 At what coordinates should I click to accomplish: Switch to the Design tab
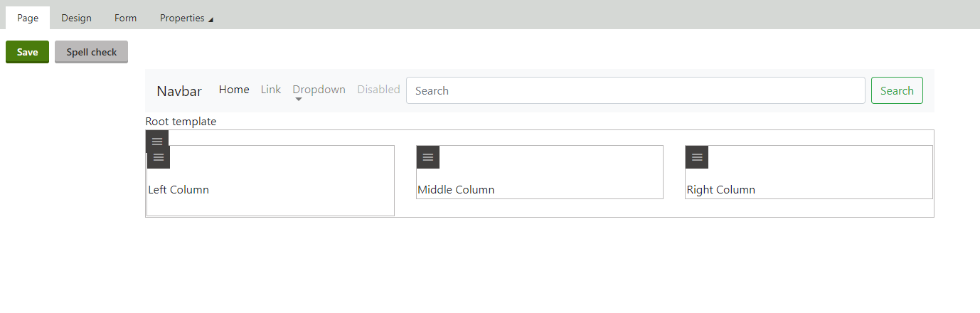76,18
